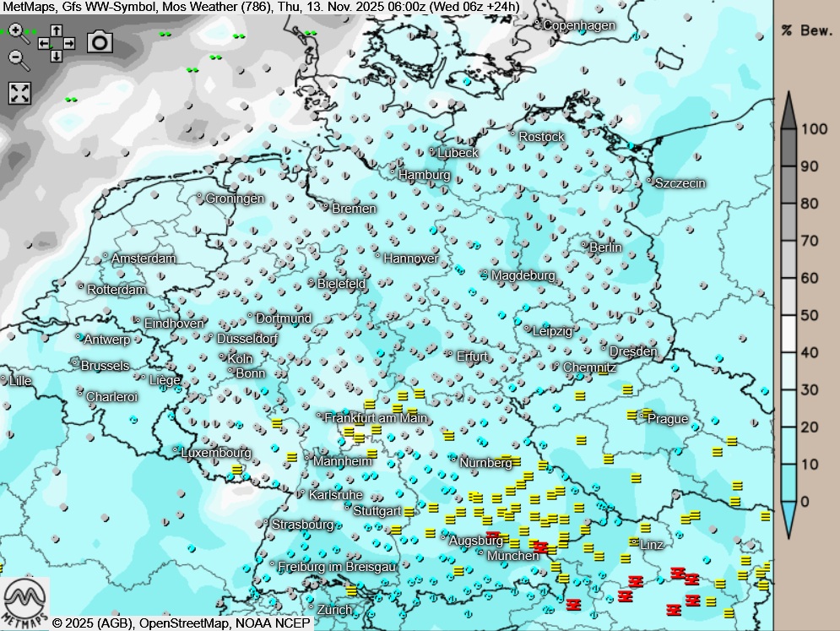Viewport: 840px width, 631px height.
Task: Take a snapshot with the camera icon
Action: 100,41
